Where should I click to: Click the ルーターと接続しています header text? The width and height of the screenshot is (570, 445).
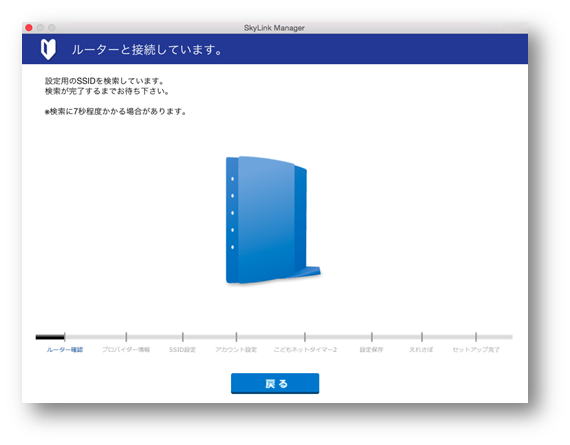147,49
